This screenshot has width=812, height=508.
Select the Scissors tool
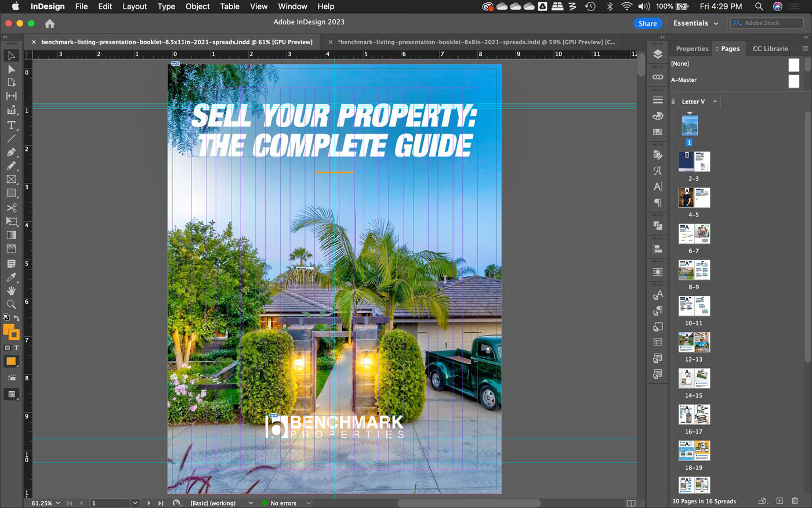(11, 207)
